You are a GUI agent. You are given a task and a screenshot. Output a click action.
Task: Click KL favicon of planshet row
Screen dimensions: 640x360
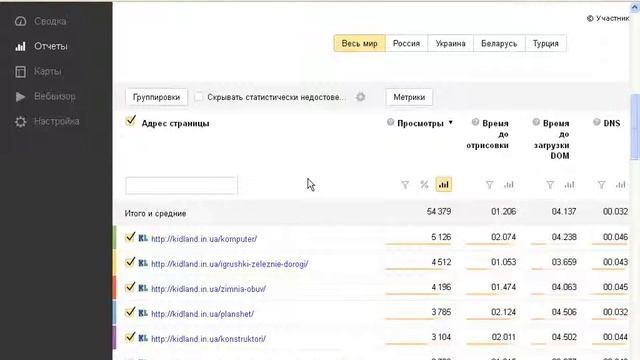pyautogui.click(x=143, y=313)
